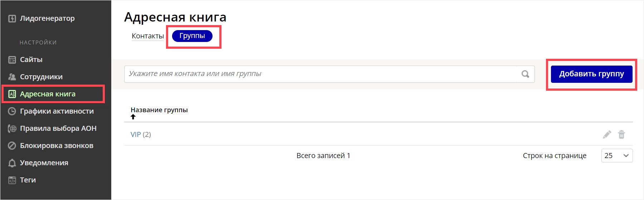Switch to the Контакты tab
The image size is (644, 200).
click(x=148, y=36)
